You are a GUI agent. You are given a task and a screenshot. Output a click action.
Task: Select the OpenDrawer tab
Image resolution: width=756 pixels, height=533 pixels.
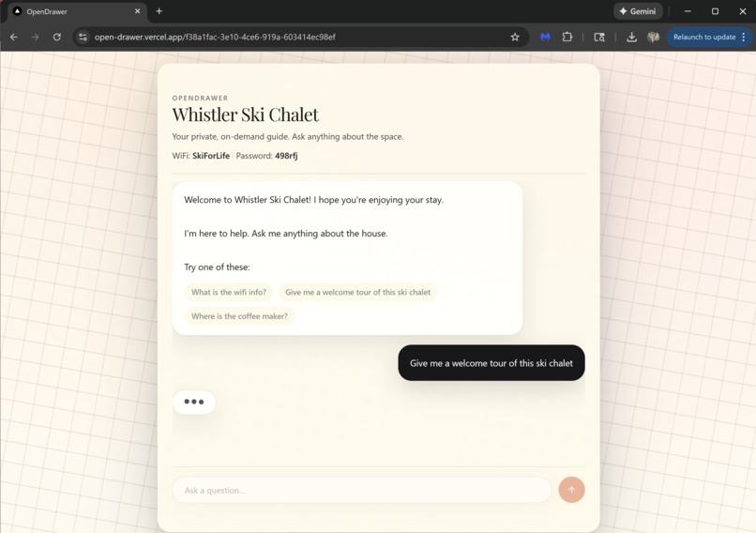click(x=77, y=11)
